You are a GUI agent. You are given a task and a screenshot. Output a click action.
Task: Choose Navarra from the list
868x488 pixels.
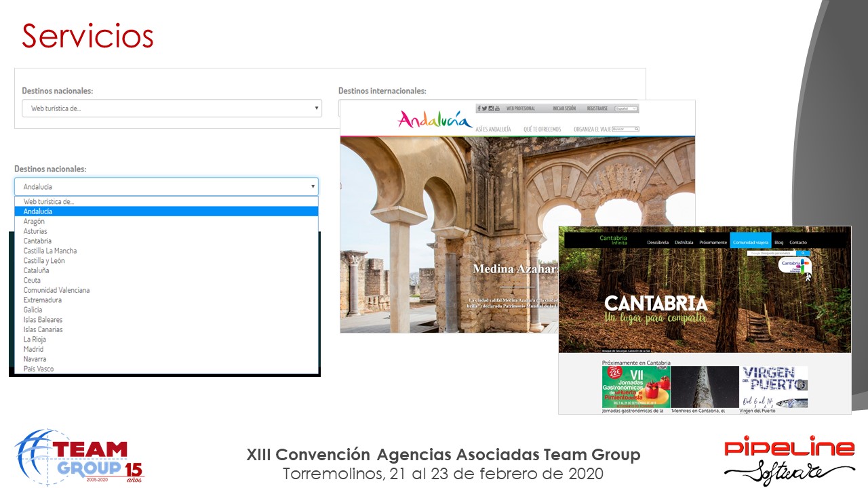point(166,359)
